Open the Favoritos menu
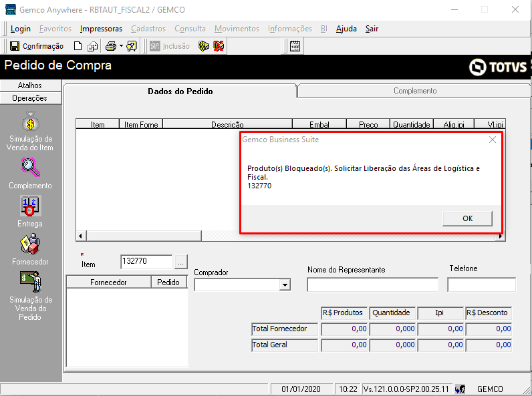Image resolution: width=532 pixels, height=396 pixels. coord(55,29)
